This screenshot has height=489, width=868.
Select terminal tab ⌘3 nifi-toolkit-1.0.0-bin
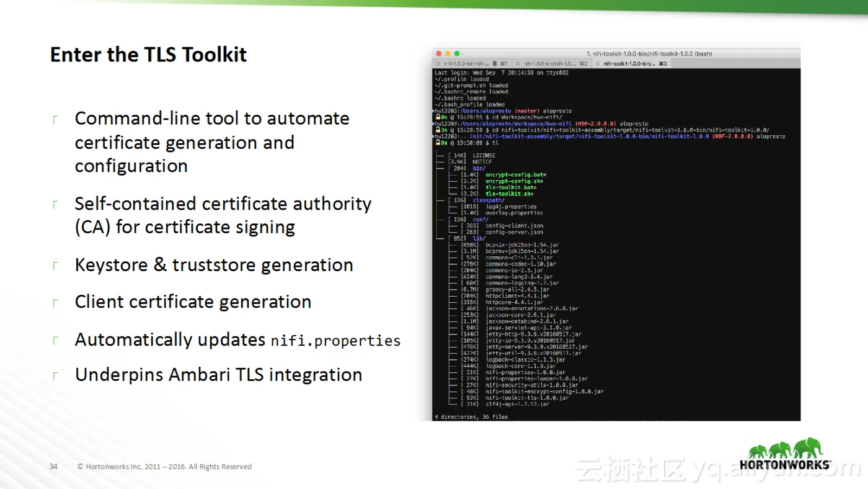coord(631,63)
